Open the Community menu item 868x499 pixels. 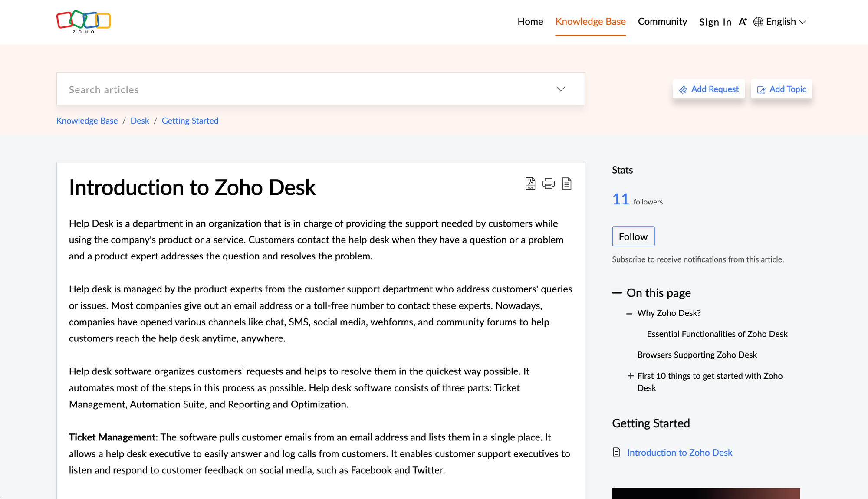[x=662, y=21]
